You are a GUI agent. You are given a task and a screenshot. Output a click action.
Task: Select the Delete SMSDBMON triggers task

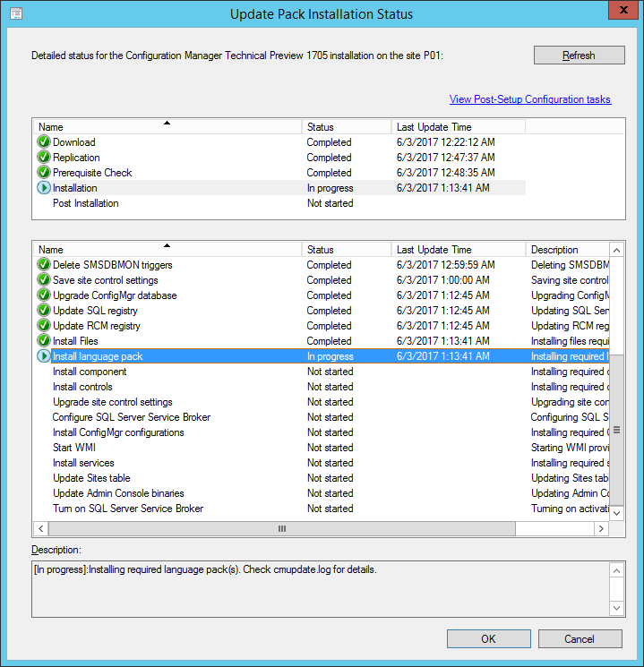(322, 265)
